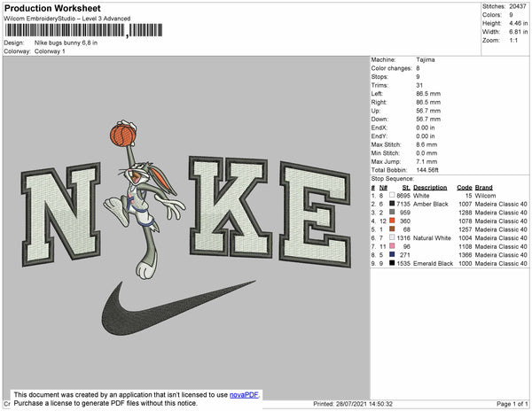Click stitch count 8695 in White row
532x411 pixels.
[x=403, y=196]
